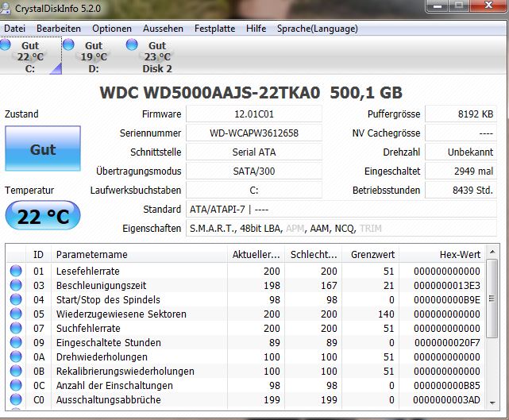This screenshot has height=420, width=509.
Task: Click the serial number WD-WCAPW3612658 field
Action: coord(254,133)
